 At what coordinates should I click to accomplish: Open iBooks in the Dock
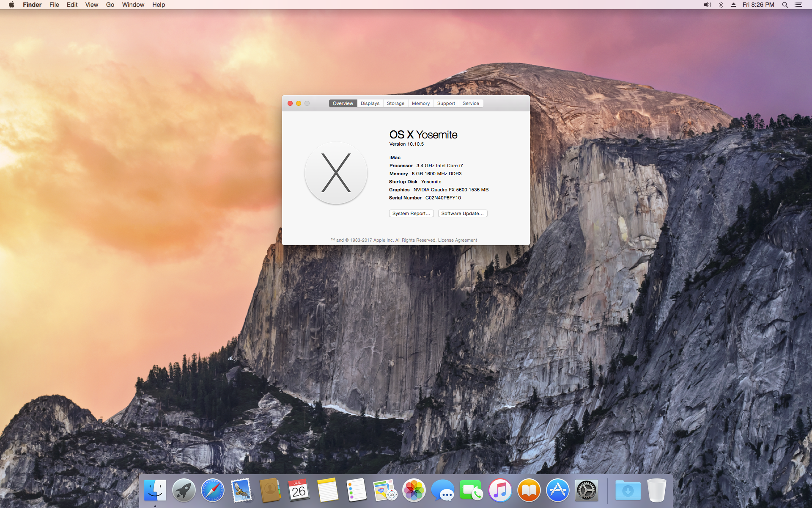529,491
